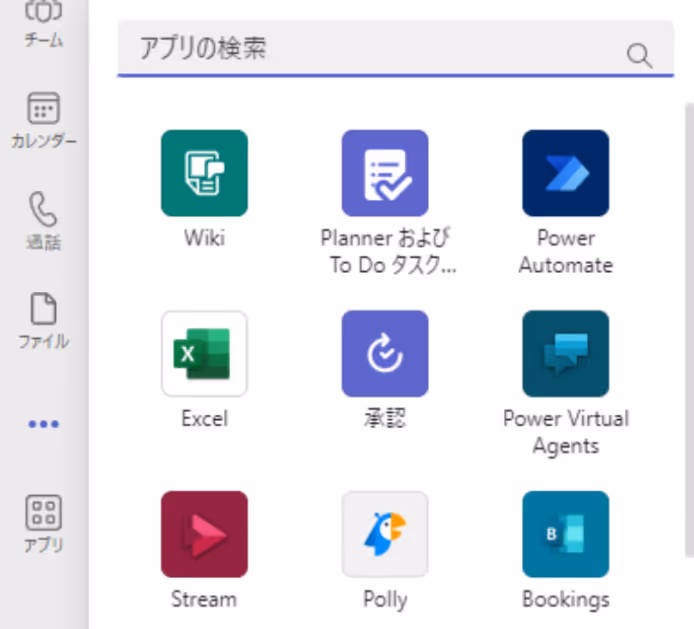This screenshot has height=629, width=694.
Task: Click the Stream label text
Action: click(x=204, y=599)
